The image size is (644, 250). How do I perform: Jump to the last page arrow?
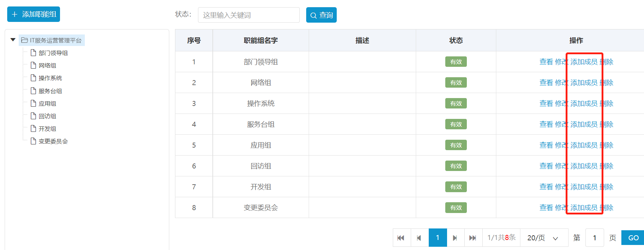(x=473, y=238)
